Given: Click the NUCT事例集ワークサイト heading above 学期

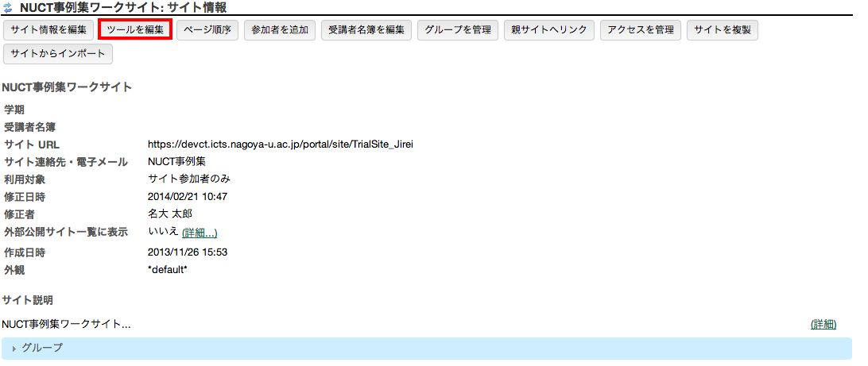Looking at the screenshot, I should pos(67,87).
